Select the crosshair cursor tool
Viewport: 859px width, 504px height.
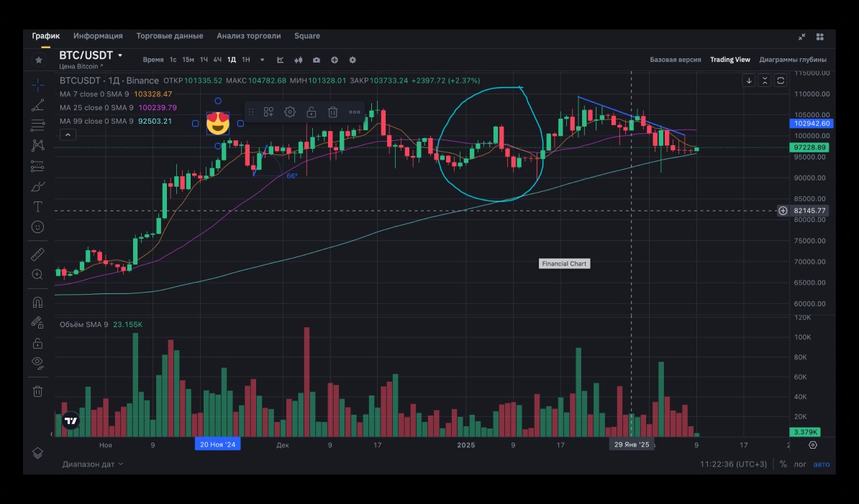(x=38, y=85)
